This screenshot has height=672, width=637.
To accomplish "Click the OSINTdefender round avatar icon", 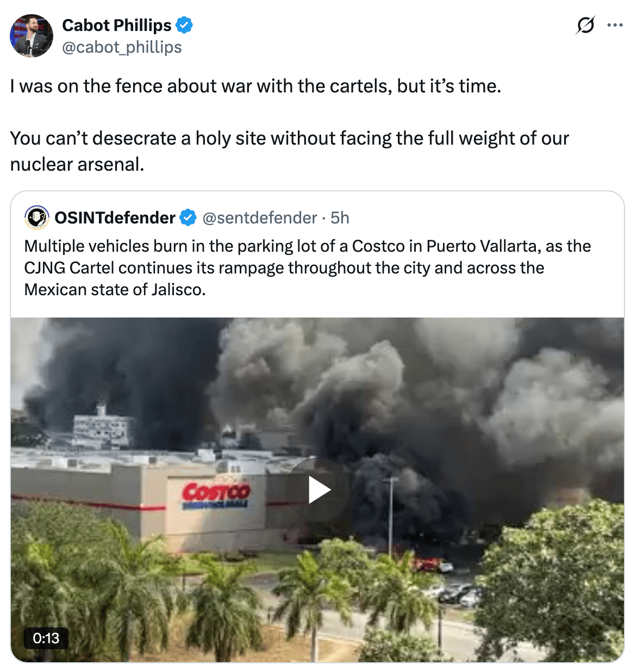I will click(37, 218).
